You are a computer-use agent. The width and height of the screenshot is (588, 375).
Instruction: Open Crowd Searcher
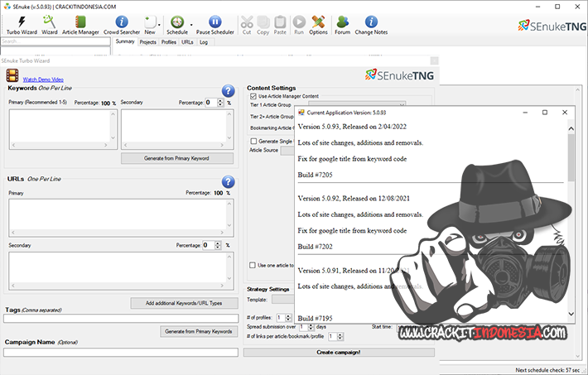tap(122, 25)
